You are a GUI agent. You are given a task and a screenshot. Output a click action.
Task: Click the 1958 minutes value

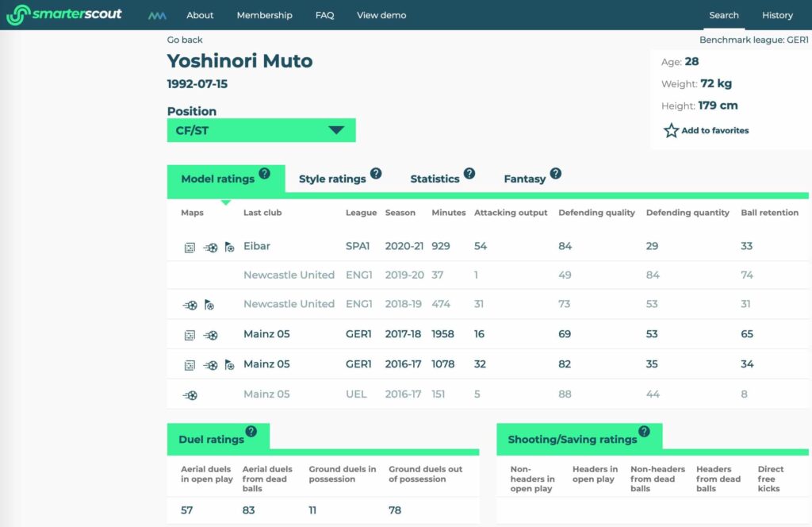coord(442,334)
